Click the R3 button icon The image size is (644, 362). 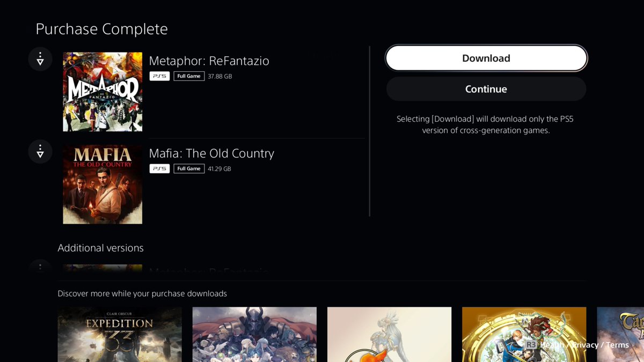(x=531, y=344)
